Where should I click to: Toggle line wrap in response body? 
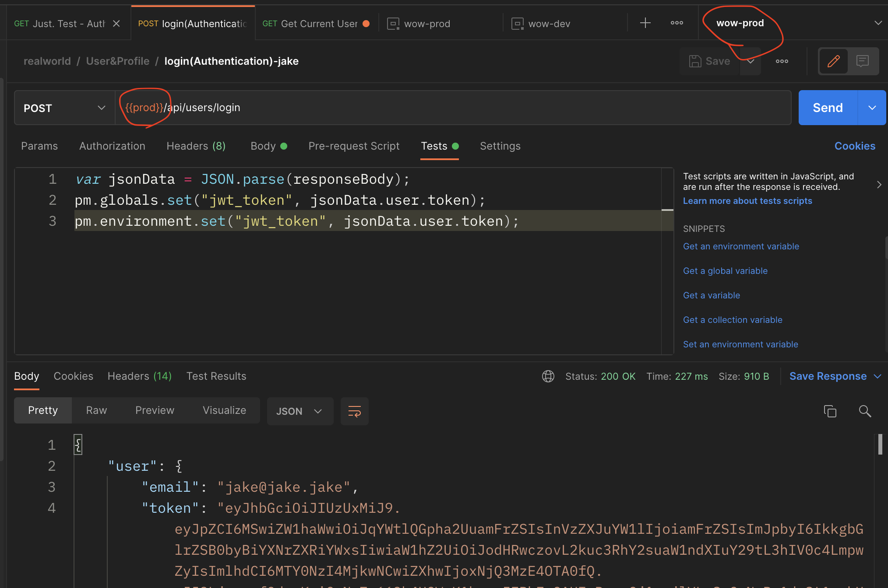pyautogui.click(x=354, y=411)
